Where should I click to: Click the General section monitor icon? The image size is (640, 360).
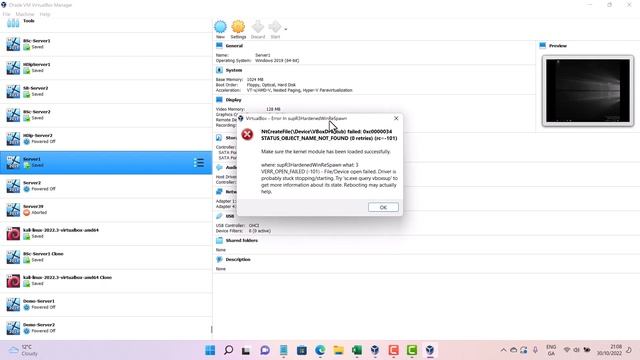219,46
